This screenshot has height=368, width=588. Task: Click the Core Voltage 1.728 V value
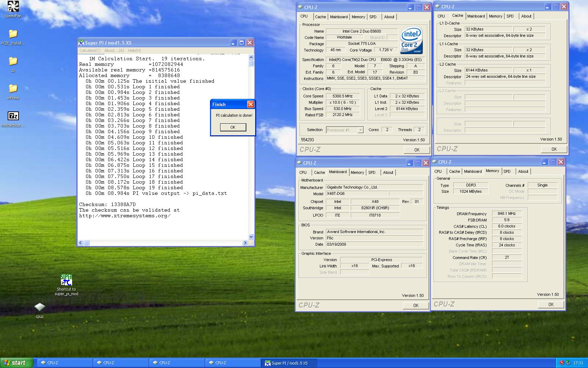[x=386, y=50]
